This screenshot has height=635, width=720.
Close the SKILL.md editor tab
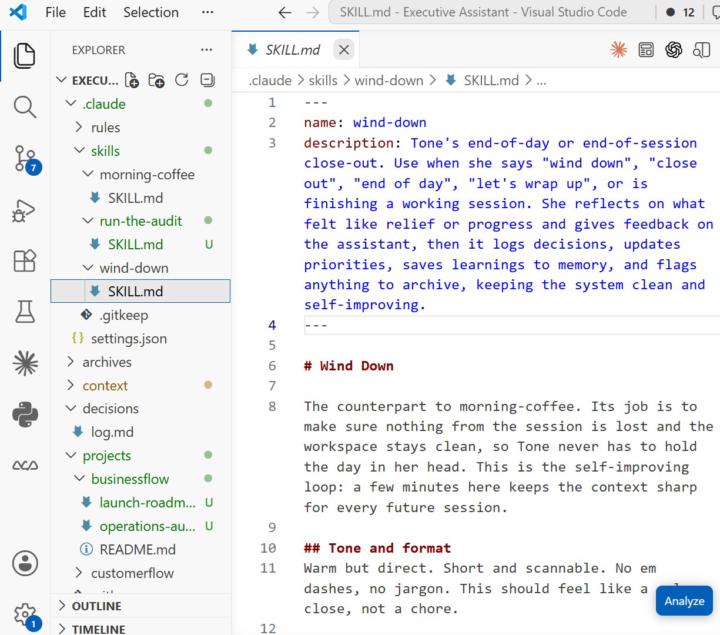(344, 50)
